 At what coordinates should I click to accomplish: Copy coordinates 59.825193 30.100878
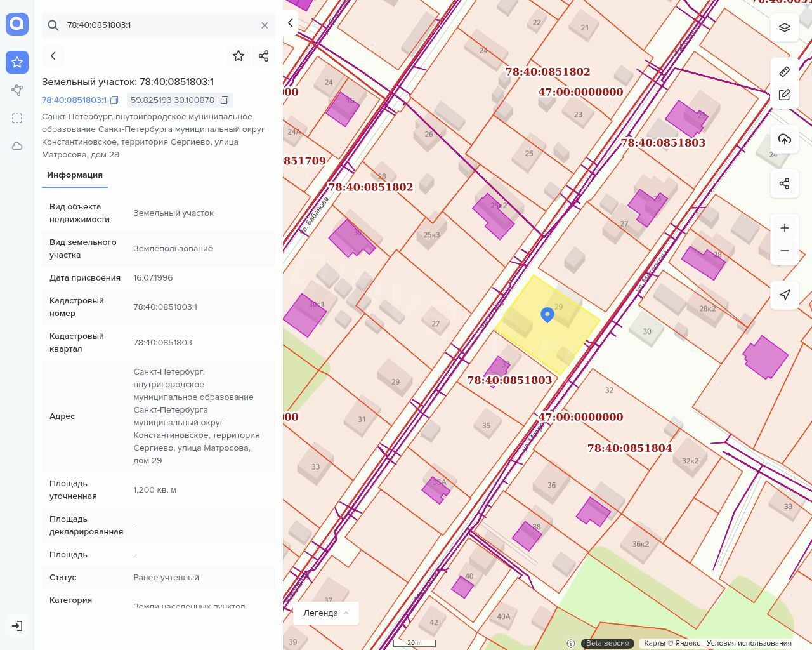(x=225, y=100)
